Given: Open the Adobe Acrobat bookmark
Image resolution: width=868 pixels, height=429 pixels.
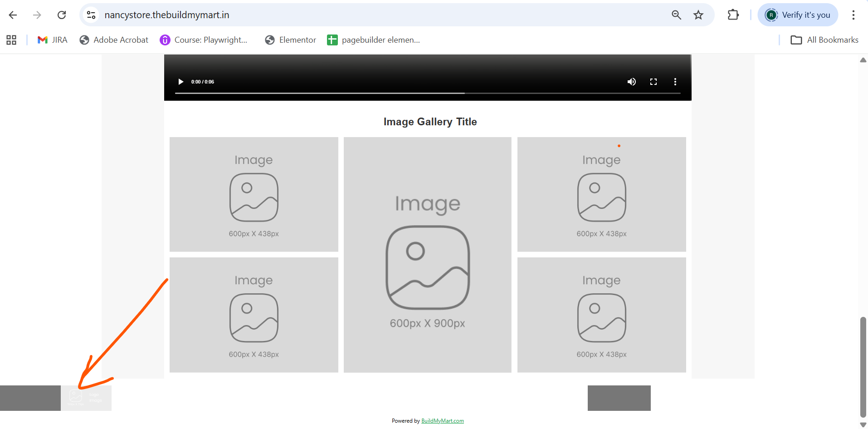Looking at the screenshot, I should (x=114, y=40).
